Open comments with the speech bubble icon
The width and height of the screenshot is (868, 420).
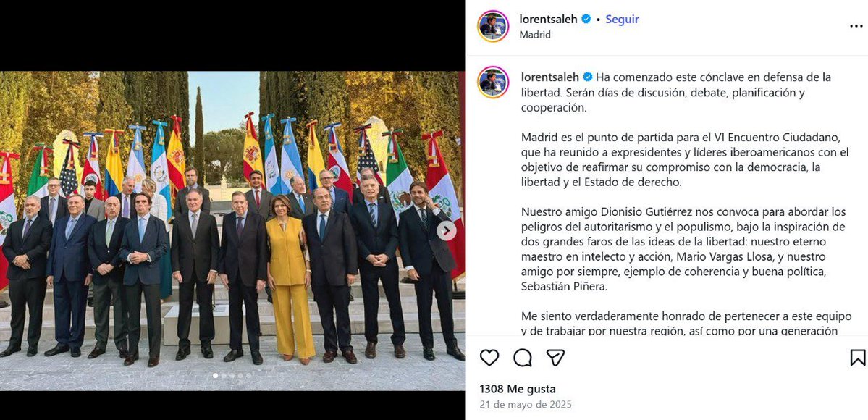point(523,358)
